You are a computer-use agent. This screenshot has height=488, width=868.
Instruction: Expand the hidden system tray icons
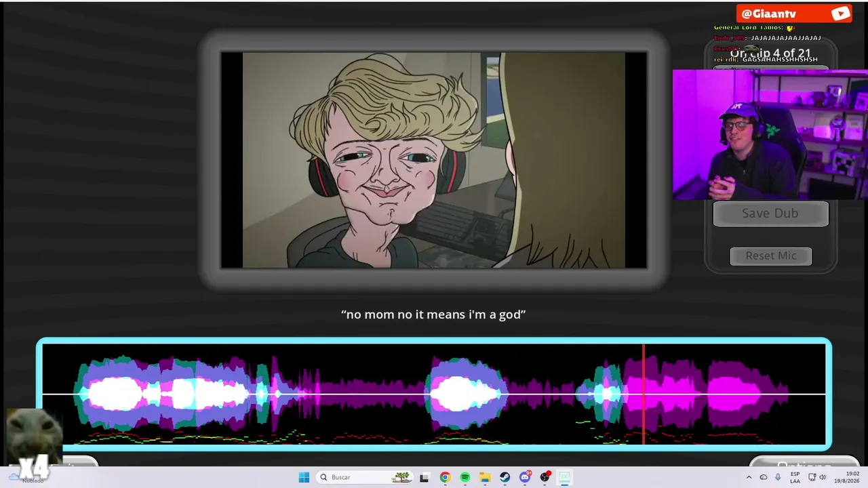point(749,477)
